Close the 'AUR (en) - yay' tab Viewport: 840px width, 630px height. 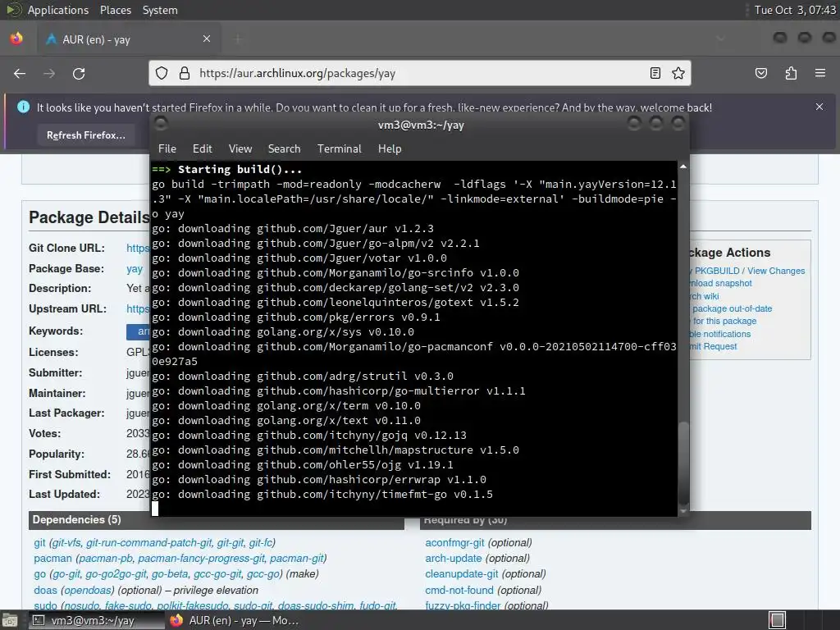point(207,39)
